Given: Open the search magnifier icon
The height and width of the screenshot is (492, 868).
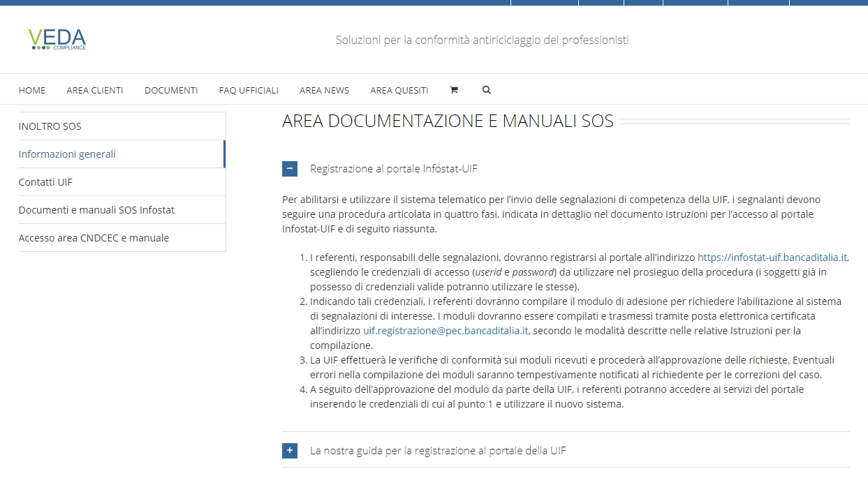Looking at the screenshot, I should coord(487,90).
